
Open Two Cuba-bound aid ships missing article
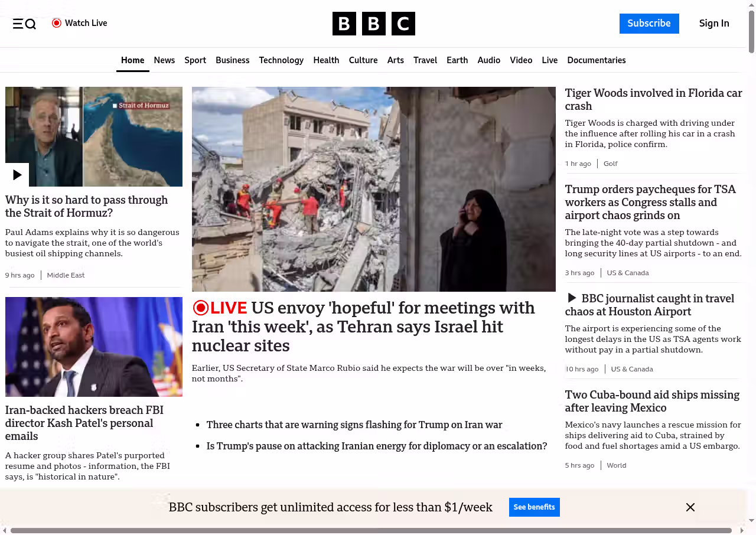tap(651, 401)
